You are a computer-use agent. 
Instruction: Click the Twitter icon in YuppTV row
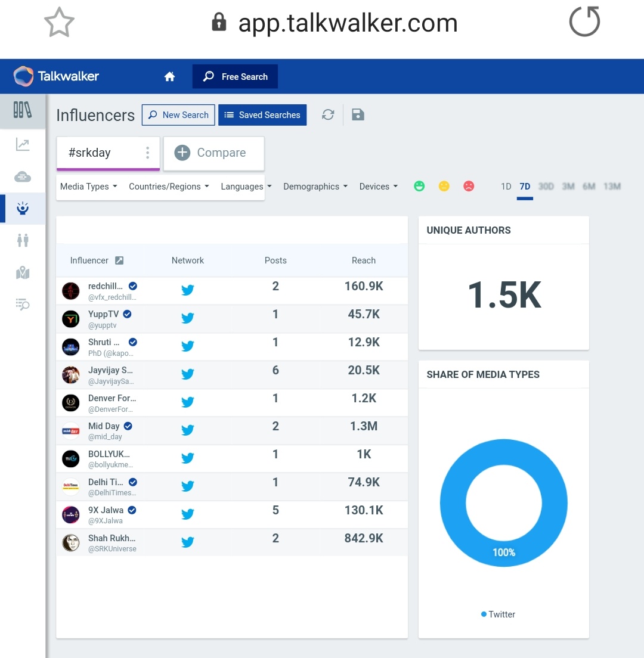(188, 318)
